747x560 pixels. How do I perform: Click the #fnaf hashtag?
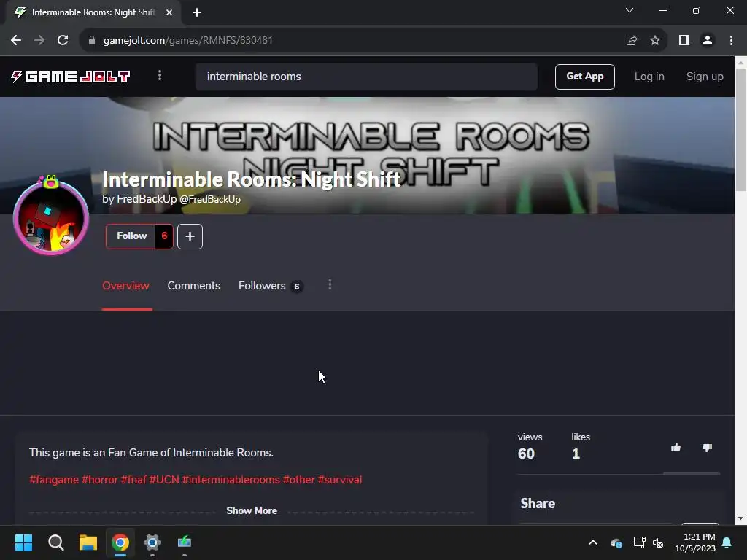133,480
